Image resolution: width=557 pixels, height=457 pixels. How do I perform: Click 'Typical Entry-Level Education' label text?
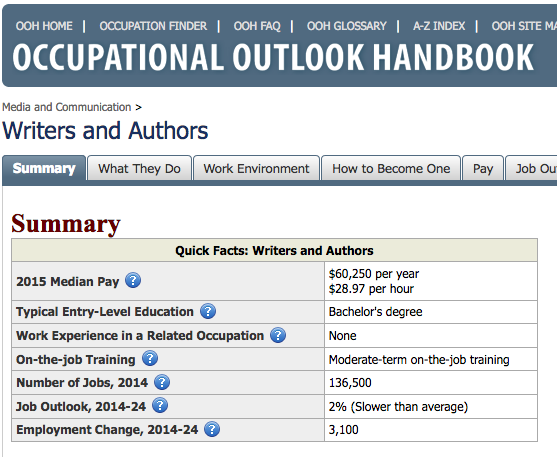point(105,312)
